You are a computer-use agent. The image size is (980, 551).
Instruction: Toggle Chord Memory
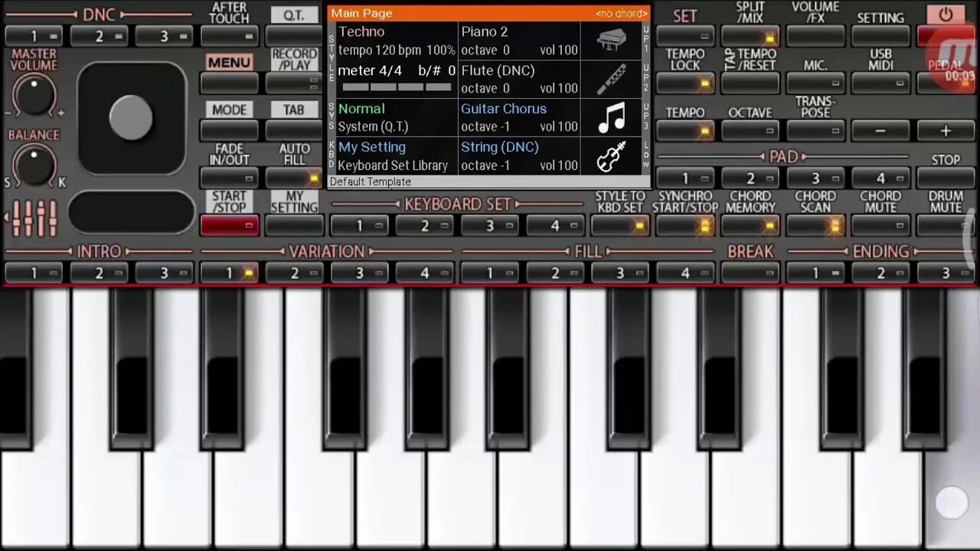coord(750,226)
